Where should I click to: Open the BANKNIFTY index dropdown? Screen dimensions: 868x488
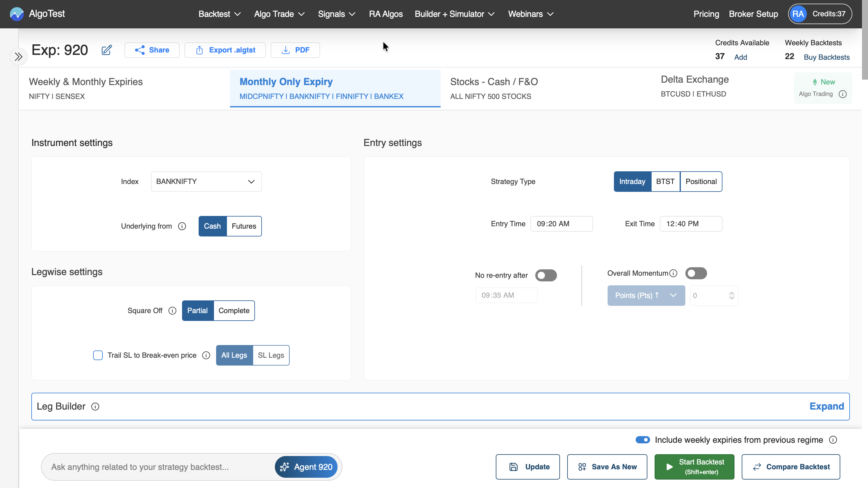pos(206,182)
